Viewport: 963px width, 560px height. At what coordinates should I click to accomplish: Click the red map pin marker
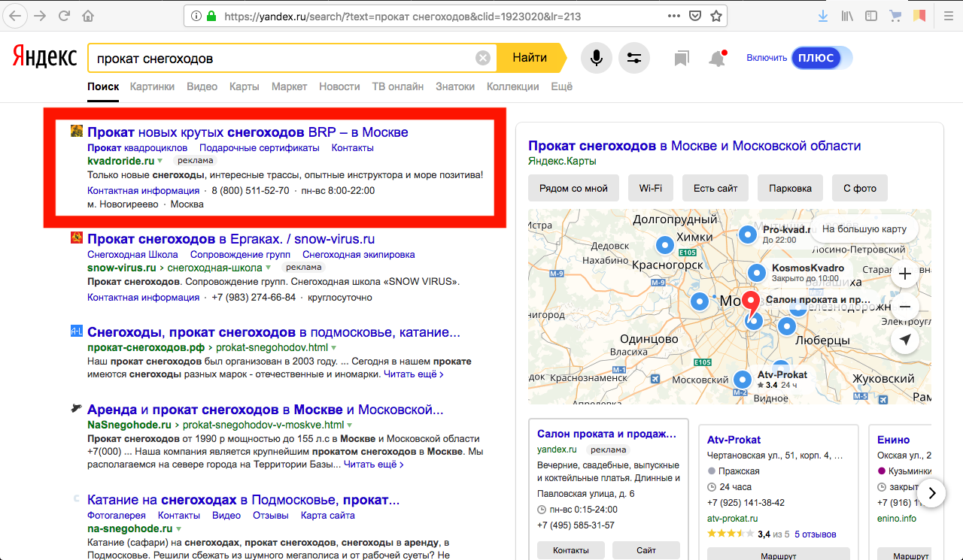coord(750,304)
